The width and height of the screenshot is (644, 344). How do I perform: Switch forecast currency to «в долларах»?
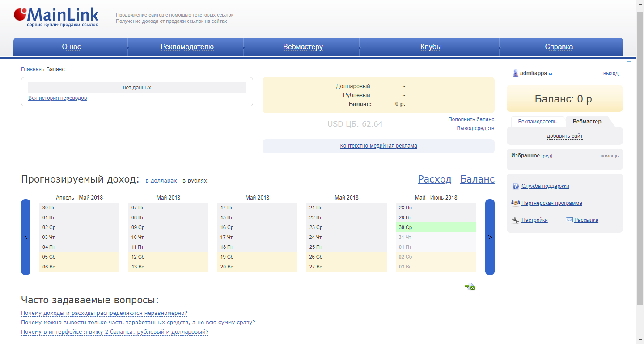point(161,181)
